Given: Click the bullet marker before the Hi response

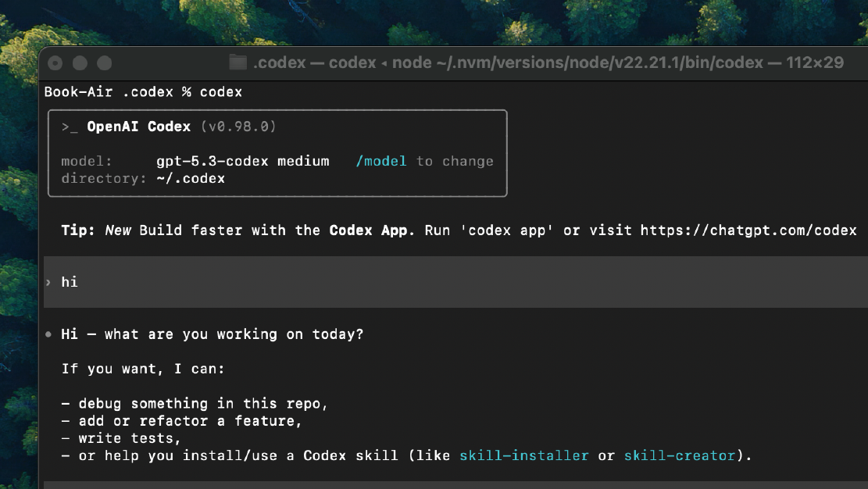Looking at the screenshot, I should [49, 334].
